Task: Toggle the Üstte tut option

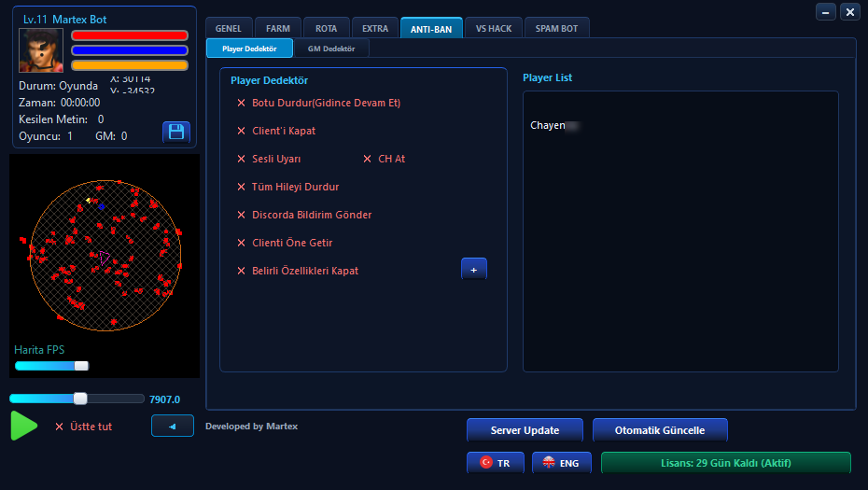Action: [84, 427]
